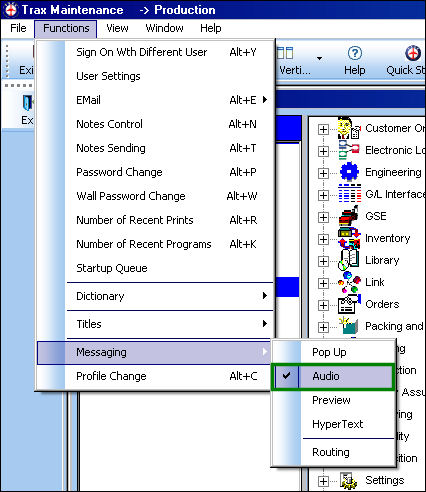This screenshot has width=426, height=492.
Task: Click the Customer Order person icon
Action: pyautogui.click(x=349, y=128)
